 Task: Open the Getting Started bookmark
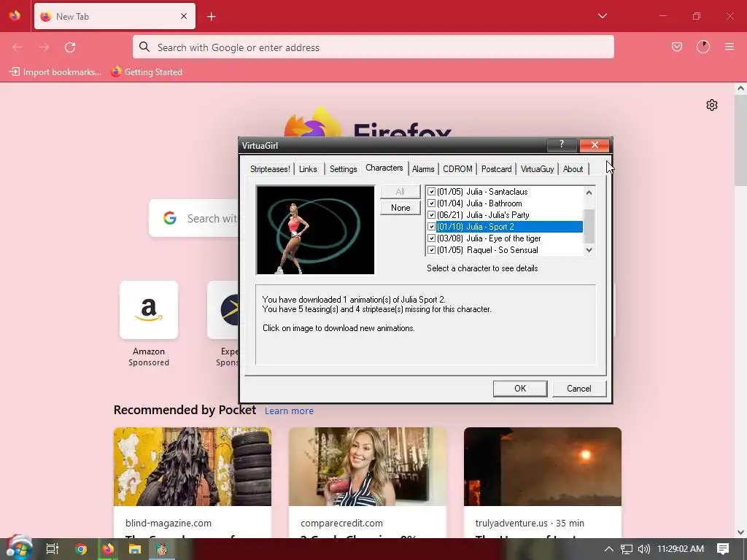point(146,72)
